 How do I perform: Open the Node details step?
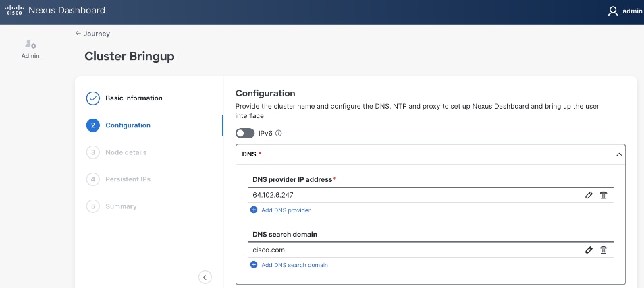click(x=126, y=152)
